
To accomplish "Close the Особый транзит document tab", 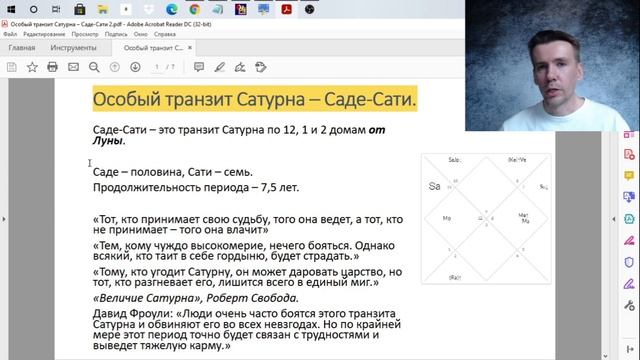I will tap(190, 48).
